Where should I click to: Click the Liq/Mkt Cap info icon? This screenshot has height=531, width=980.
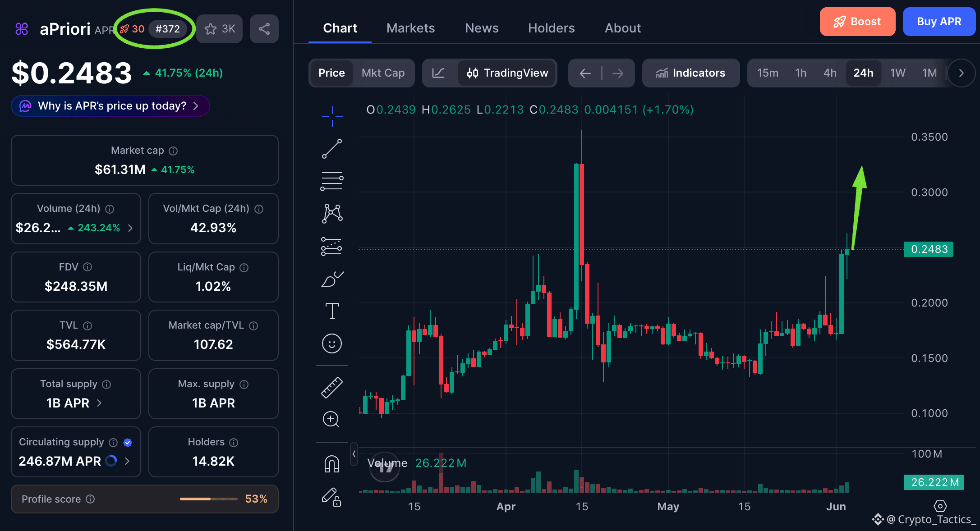pos(244,268)
